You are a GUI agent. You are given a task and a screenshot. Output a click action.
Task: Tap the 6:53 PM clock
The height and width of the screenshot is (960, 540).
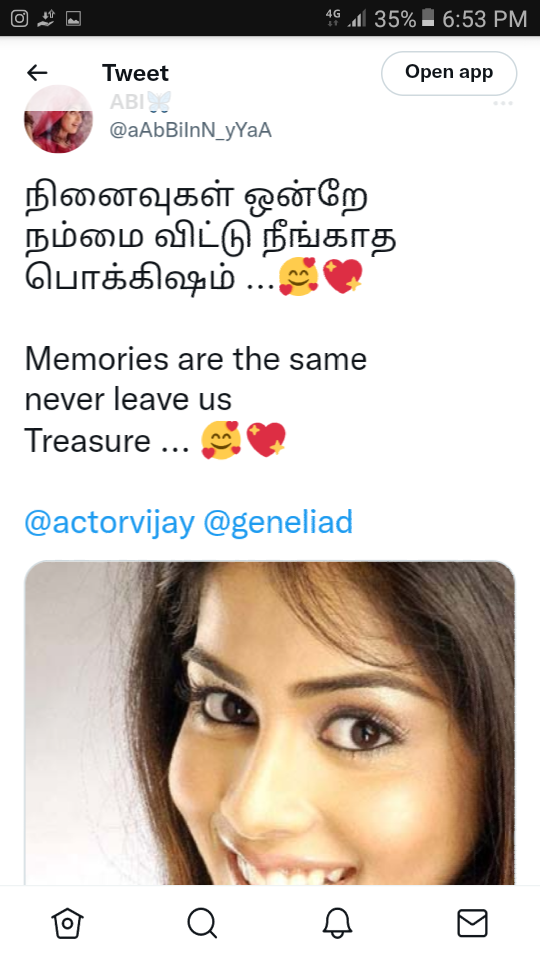[x=484, y=19]
